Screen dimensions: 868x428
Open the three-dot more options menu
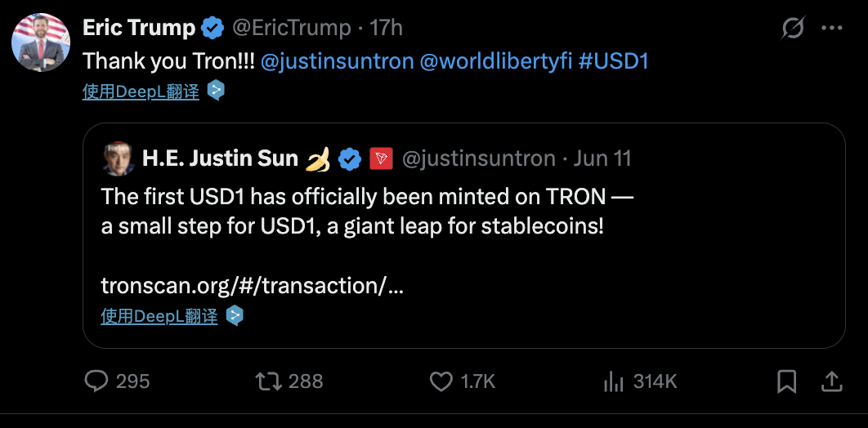[x=831, y=29]
